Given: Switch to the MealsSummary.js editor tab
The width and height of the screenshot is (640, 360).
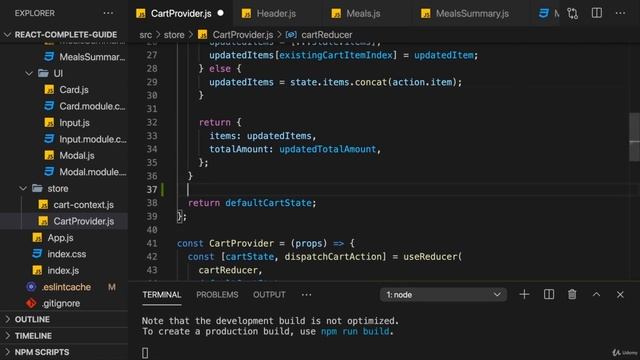Looking at the screenshot, I should pyautogui.click(x=472, y=13).
